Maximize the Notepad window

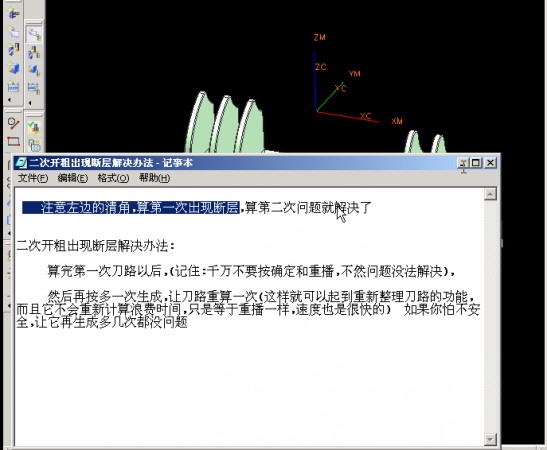476,163
